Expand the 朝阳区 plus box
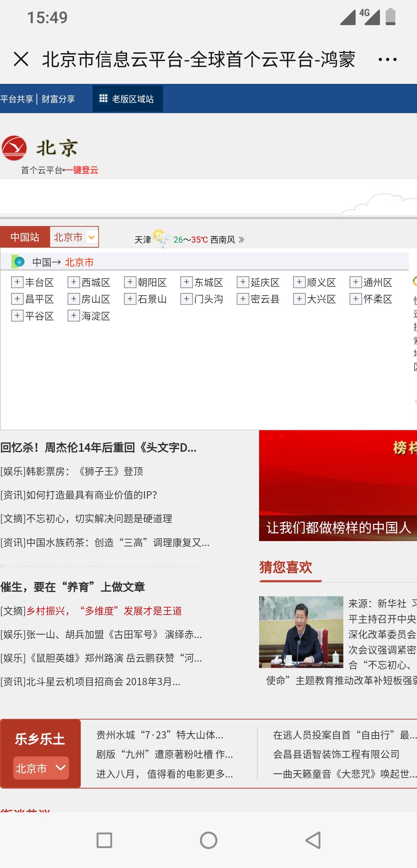This screenshot has width=417, height=868. [x=130, y=282]
